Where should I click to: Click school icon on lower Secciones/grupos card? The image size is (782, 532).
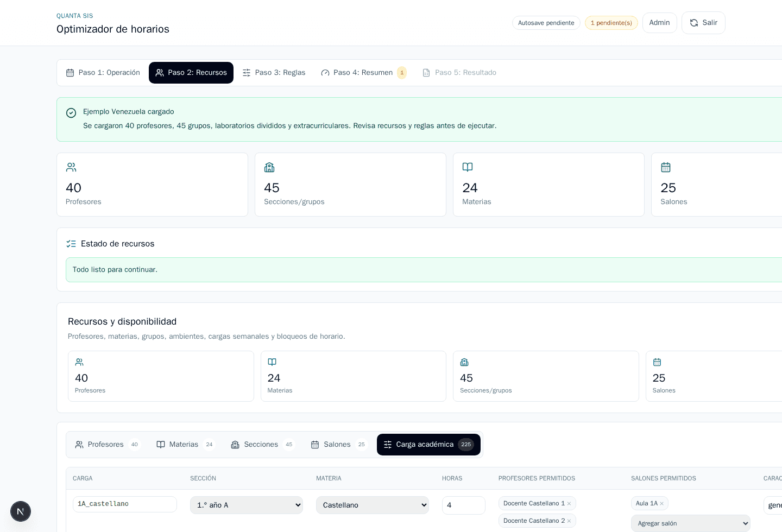coord(464,362)
